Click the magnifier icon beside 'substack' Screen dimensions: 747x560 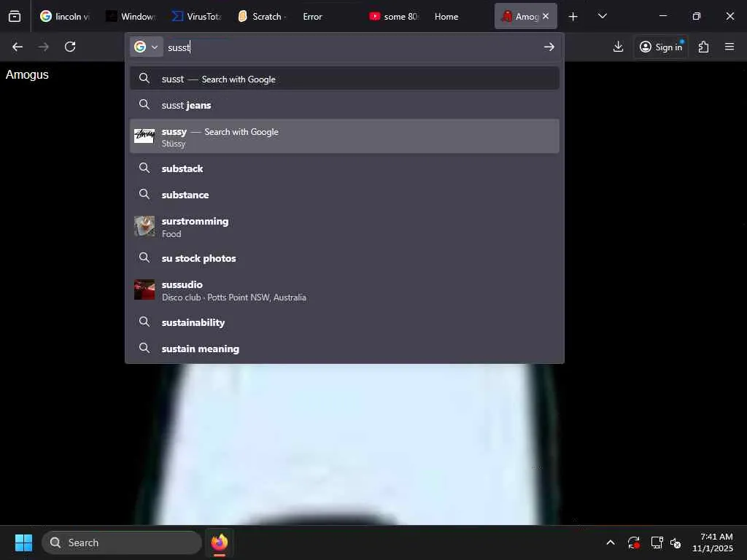click(144, 168)
